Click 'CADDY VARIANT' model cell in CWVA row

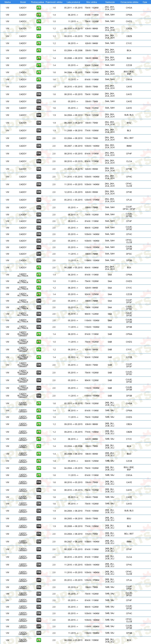23,475
